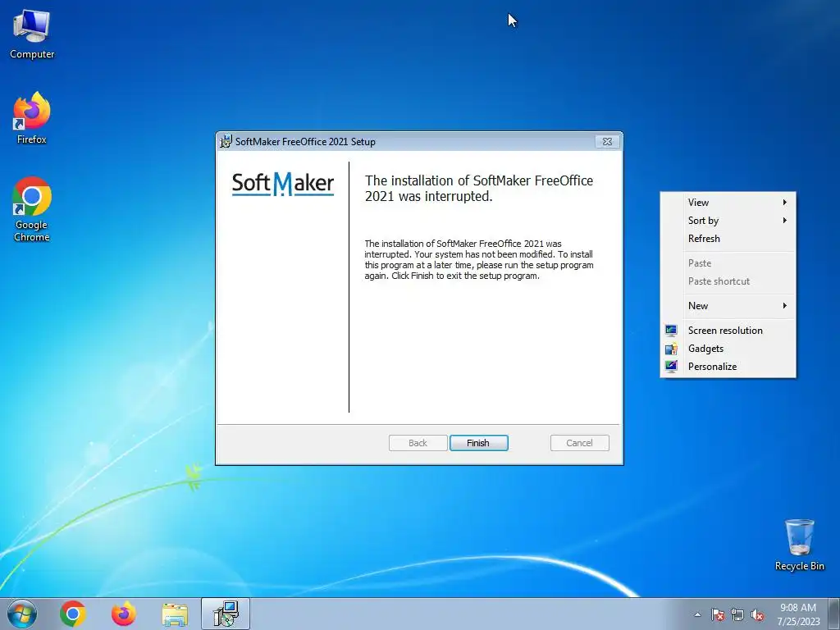Activate the setup installer taskbar item
The height and width of the screenshot is (630, 840).
click(x=226, y=614)
